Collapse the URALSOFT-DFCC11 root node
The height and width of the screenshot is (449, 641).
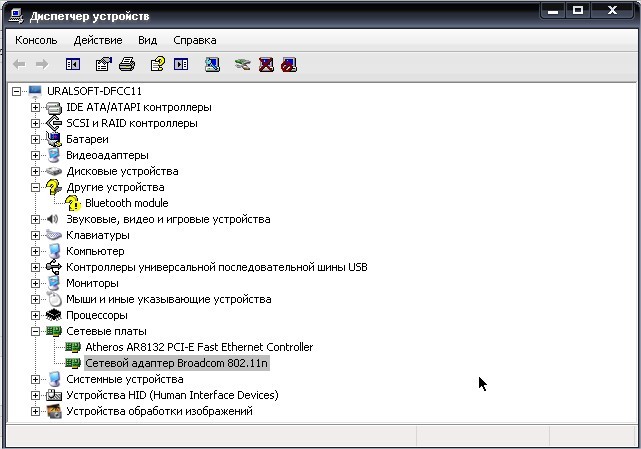(x=16, y=91)
